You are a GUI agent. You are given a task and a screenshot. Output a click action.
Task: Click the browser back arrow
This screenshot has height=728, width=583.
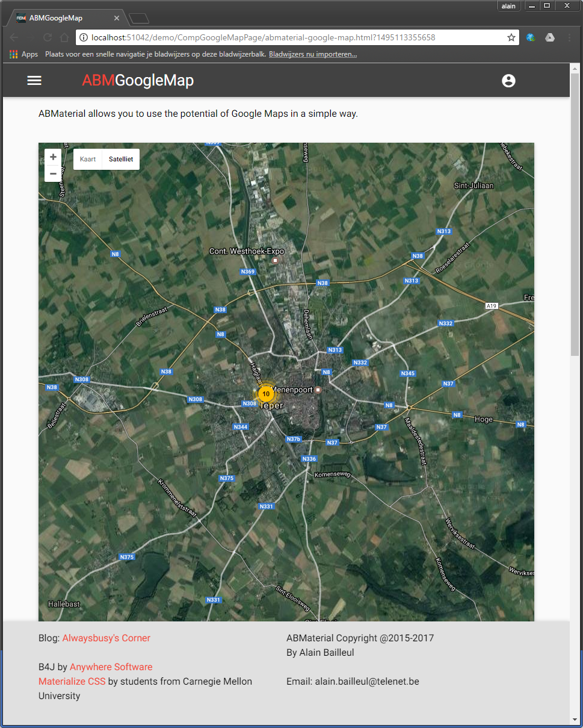[x=14, y=37]
